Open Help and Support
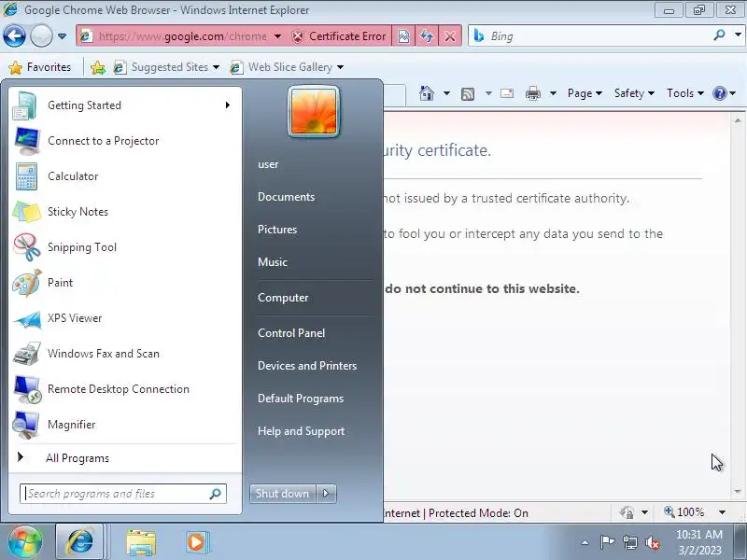 [301, 431]
